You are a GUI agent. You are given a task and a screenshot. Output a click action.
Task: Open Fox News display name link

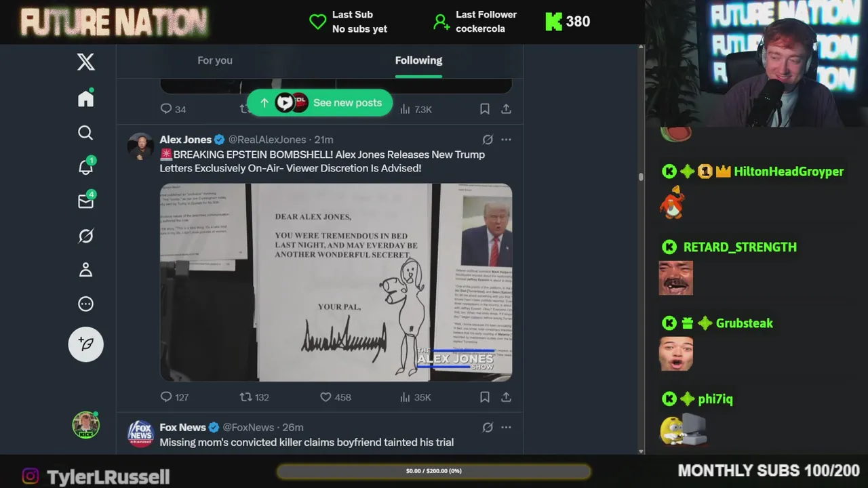[183, 428]
